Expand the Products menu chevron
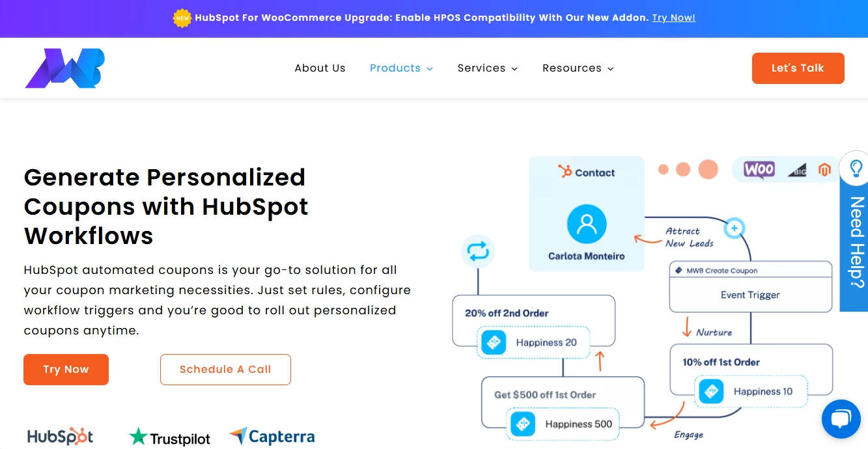This screenshot has width=868, height=449. [x=430, y=69]
